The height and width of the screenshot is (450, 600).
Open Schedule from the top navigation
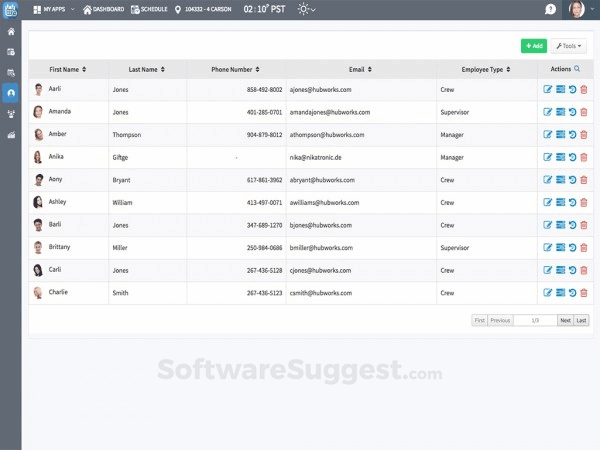tap(150, 9)
